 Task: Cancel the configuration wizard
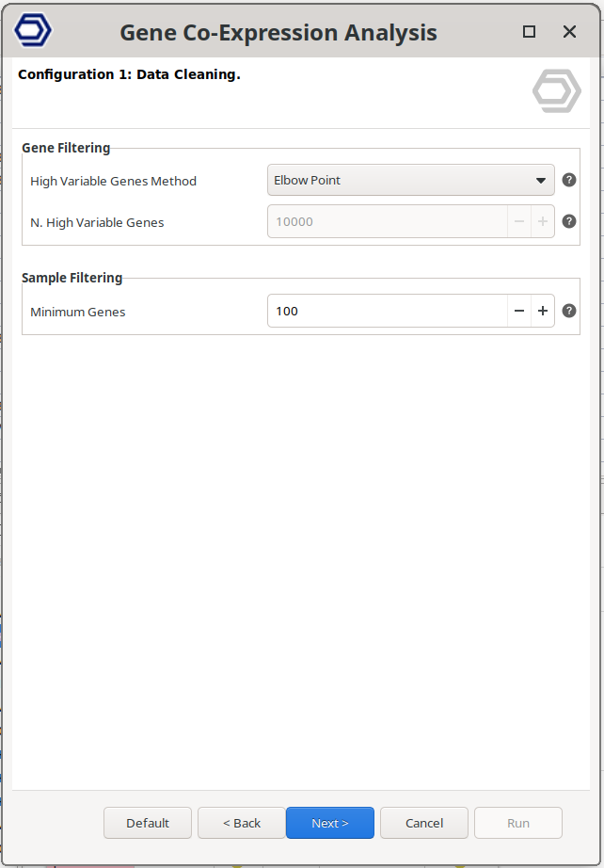(424, 823)
